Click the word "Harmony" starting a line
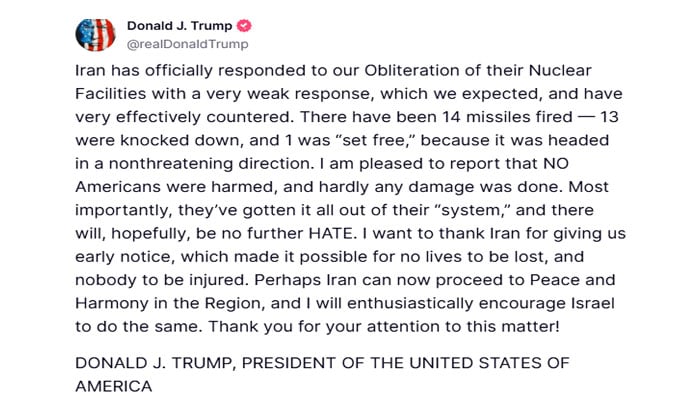This screenshot has height=400, width=700. (x=112, y=303)
